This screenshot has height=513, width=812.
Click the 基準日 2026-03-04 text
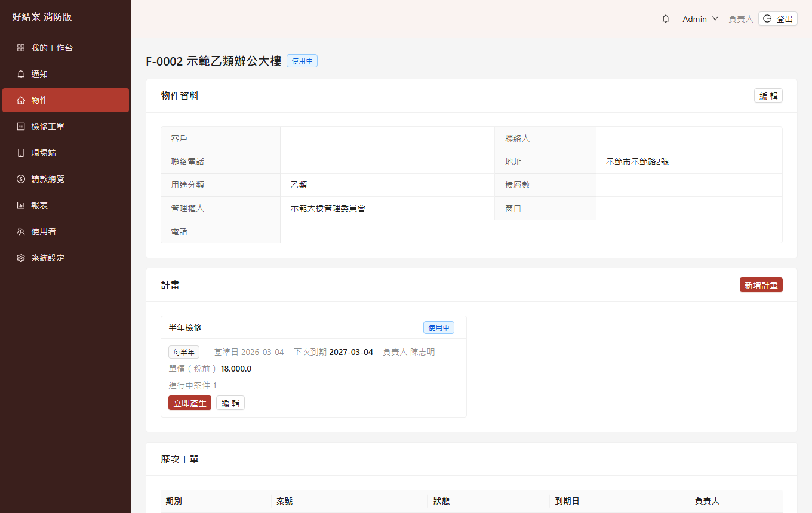click(x=249, y=352)
